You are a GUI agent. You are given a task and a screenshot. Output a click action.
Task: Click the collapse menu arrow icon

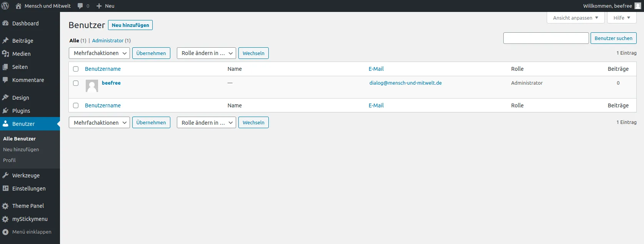[x=5, y=232]
